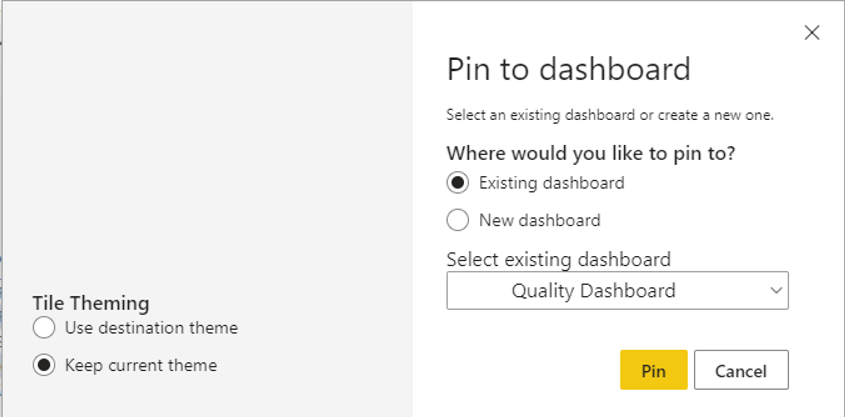
Task: Enable Use destination theme radio button
Action: pyautogui.click(x=44, y=328)
